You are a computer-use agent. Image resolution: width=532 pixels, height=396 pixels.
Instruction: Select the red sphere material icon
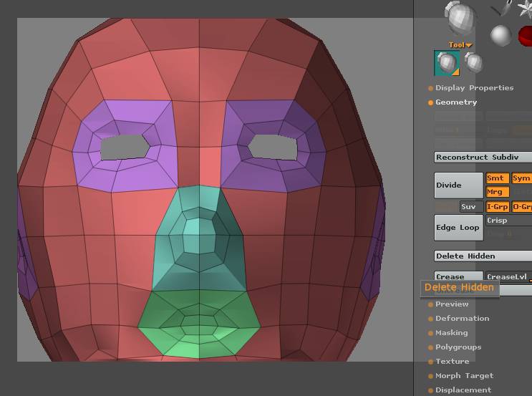coord(526,34)
